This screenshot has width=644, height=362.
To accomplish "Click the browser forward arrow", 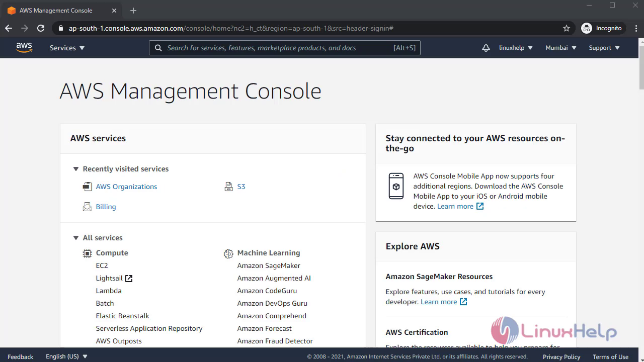I will tap(25, 28).
